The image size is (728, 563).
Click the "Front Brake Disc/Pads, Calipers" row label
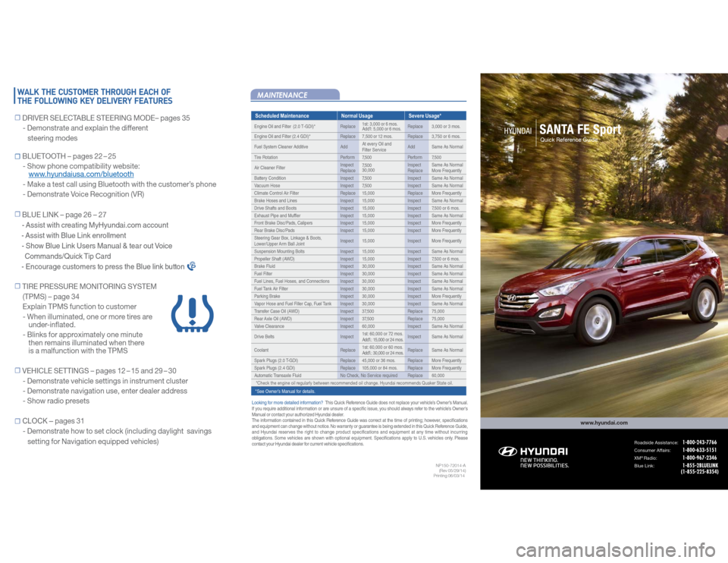coord(283,223)
